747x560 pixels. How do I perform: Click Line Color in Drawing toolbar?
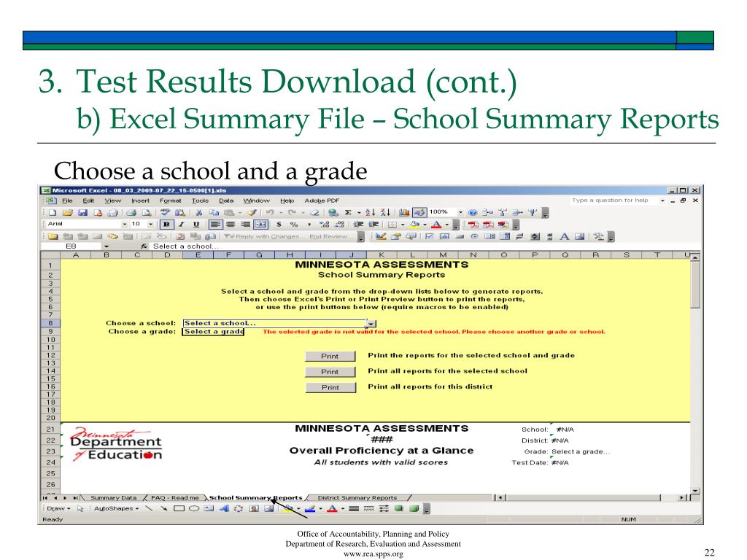click(x=309, y=508)
